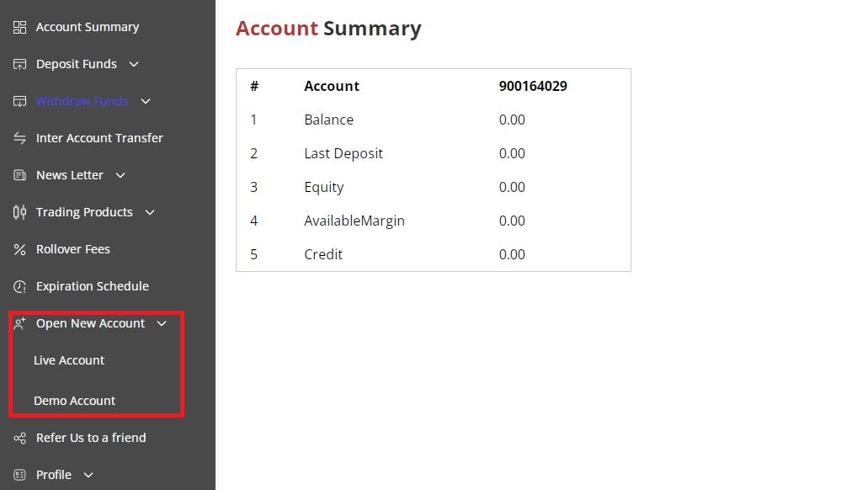Click the Account column header
This screenshot has width=868, height=490.
pos(332,87)
